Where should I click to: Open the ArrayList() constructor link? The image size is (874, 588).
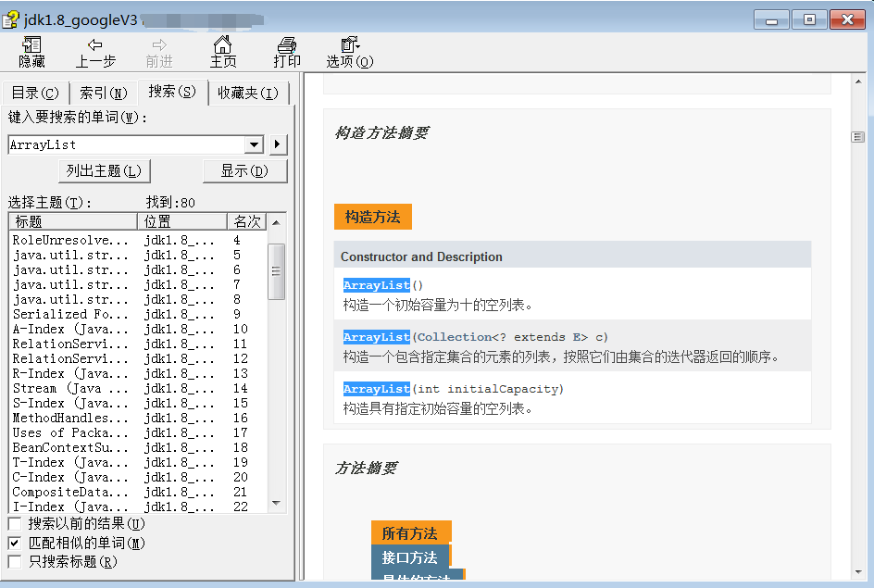point(377,285)
